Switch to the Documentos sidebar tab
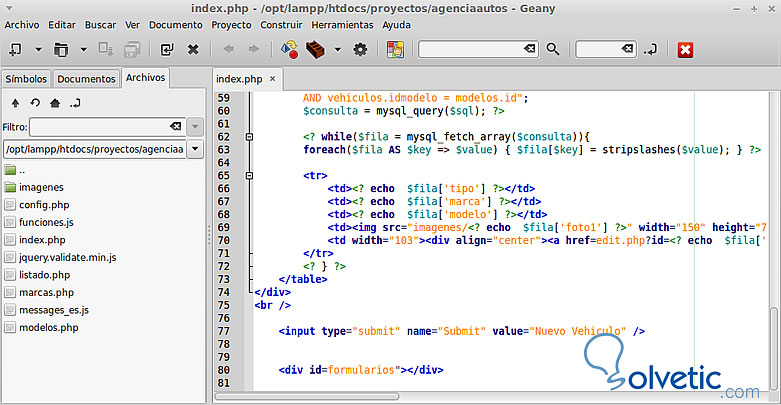This screenshot has height=405, width=781. click(86, 79)
